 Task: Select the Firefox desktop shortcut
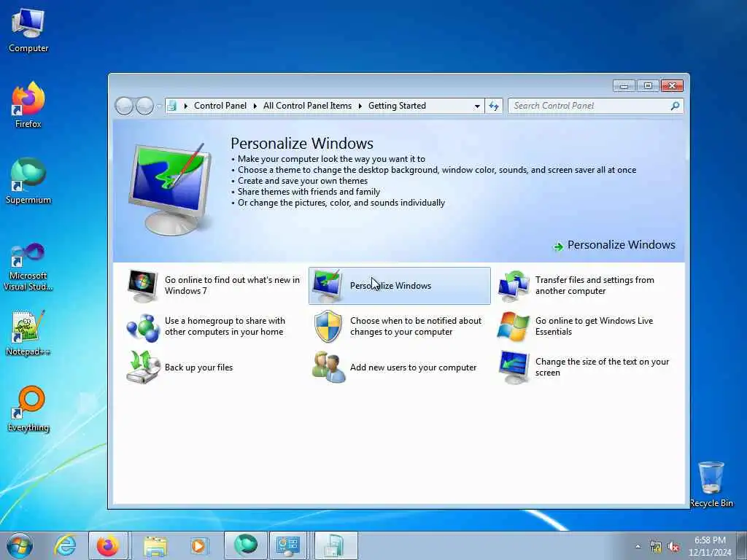coord(28,105)
